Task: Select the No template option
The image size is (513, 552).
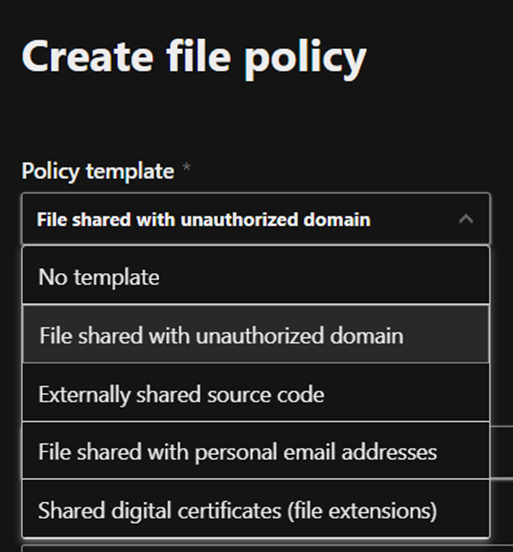Action: (256, 276)
